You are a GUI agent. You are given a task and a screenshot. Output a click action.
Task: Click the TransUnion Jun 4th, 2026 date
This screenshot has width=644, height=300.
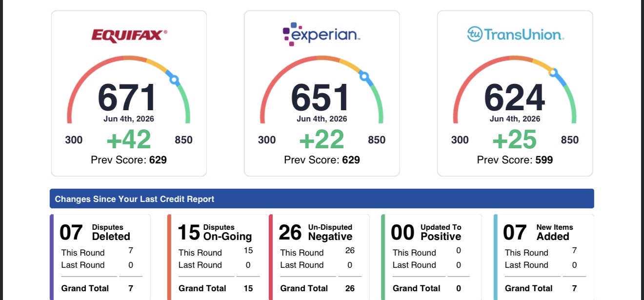[x=515, y=119]
